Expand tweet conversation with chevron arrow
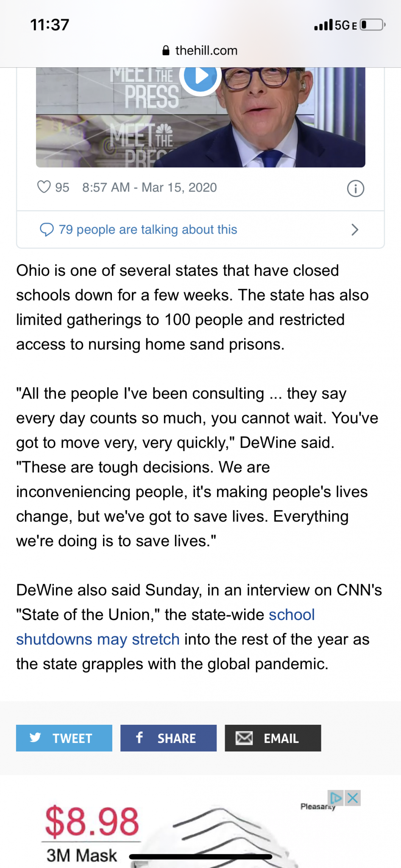The height and width of the screenshot is (868, 401). click(355, 229)
